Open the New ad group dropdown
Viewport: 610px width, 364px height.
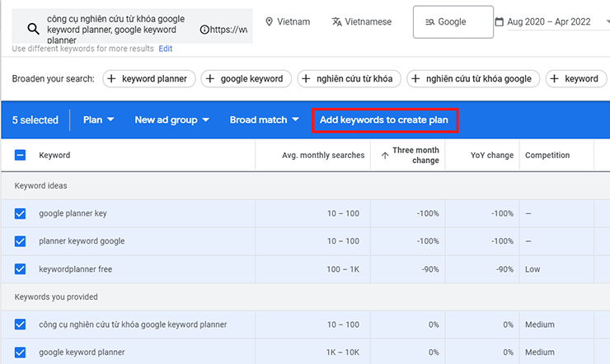[172, 119]
